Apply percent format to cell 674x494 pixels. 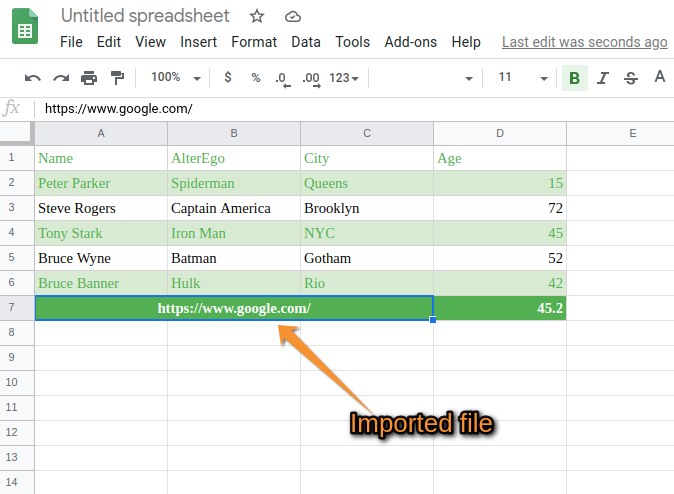point(255,78)
